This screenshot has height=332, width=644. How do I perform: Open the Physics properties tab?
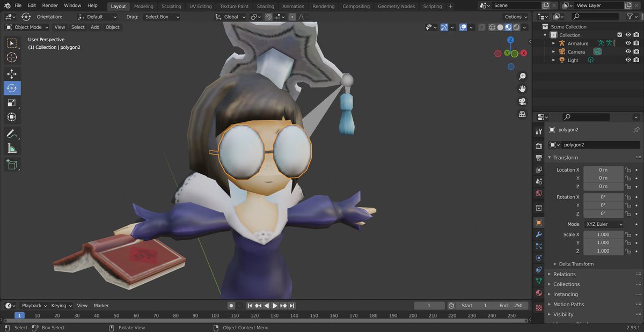click(x=539, y=257)
